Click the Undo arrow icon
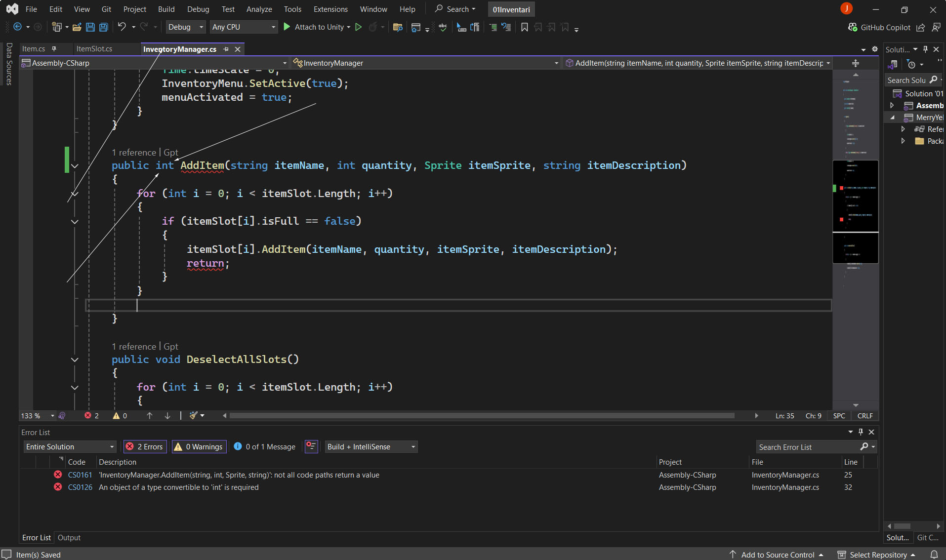Screen dimensions: 946x560 point(122,27)
